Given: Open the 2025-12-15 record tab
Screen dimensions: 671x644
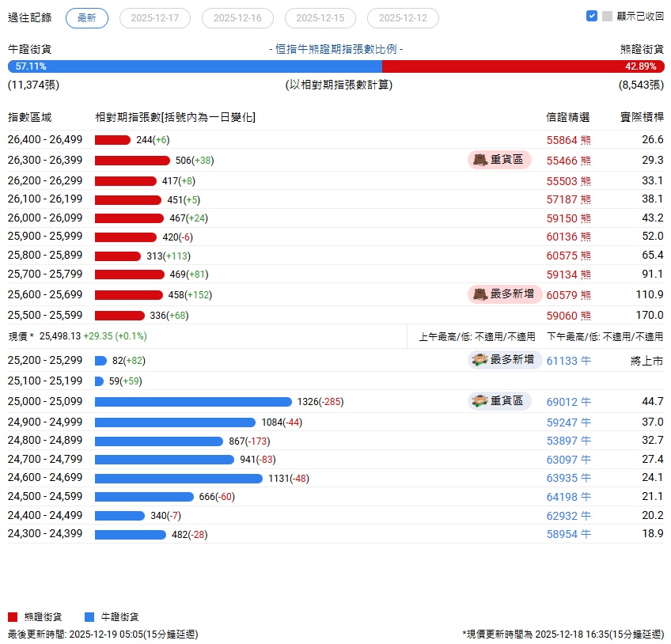Looking at the screenshot, I should [x=320, y=18].
